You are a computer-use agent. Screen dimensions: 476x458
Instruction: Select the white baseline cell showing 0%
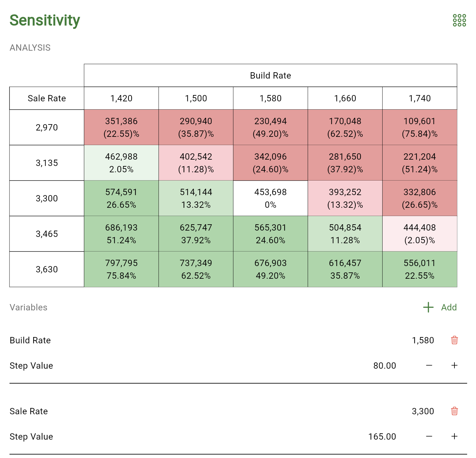coord(270,198)
